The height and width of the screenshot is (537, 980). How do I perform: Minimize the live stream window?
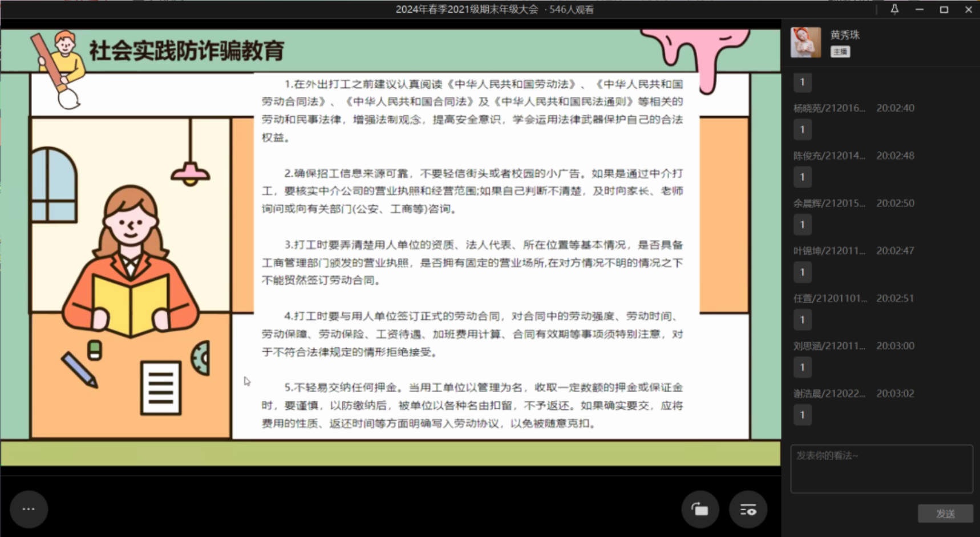(x=920, y=9)
